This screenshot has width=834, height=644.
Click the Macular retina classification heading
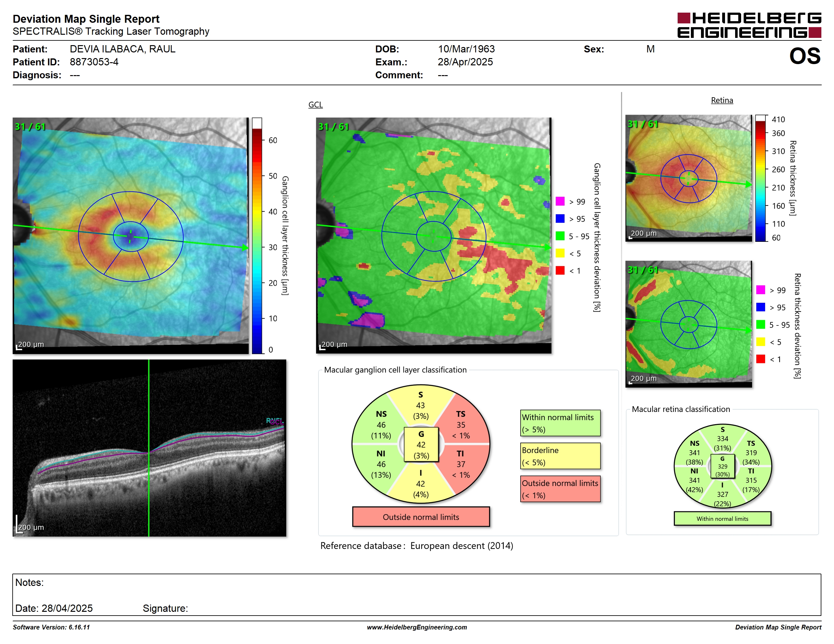point(681,409)
